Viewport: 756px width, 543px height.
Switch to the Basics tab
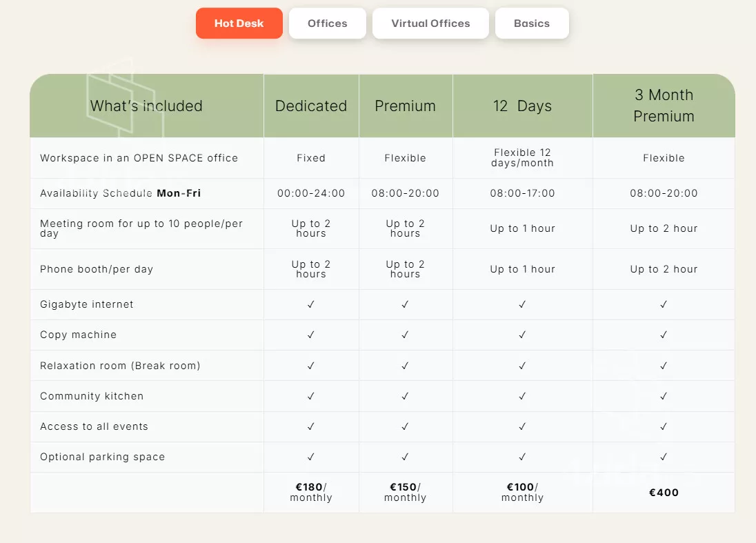(x=531, y=23)
